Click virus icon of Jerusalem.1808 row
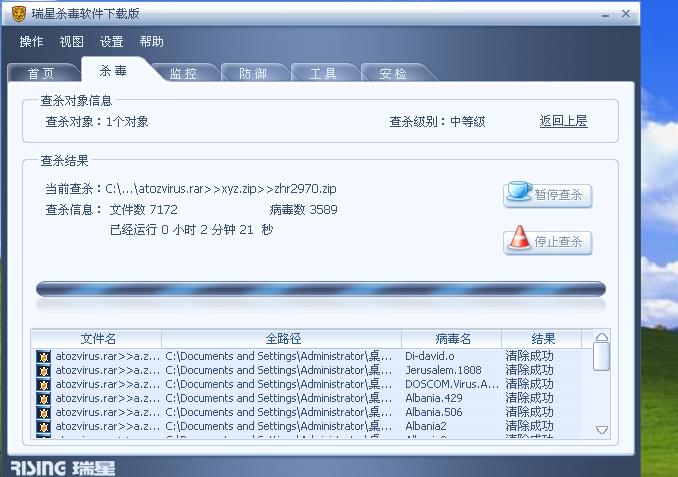The image size is (678, 477). [x=43, y=371]
